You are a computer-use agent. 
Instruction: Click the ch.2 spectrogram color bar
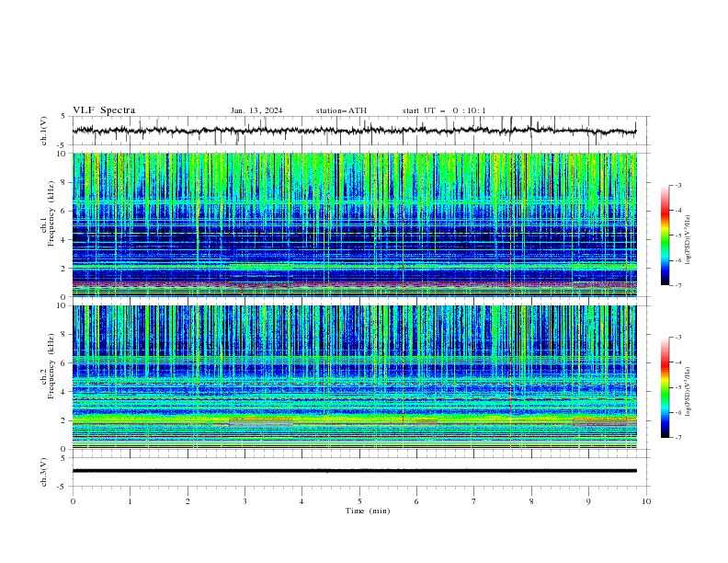pyautogui.click(x=665, y=387)
